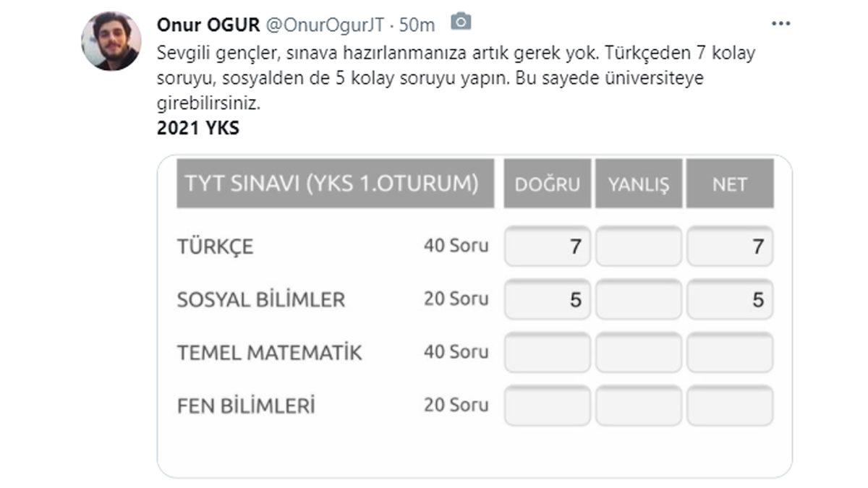The width and height of the screenshot is (868, 488).
Task: Select the TÜRKÇE row label
Action: (x=213, y=246)
